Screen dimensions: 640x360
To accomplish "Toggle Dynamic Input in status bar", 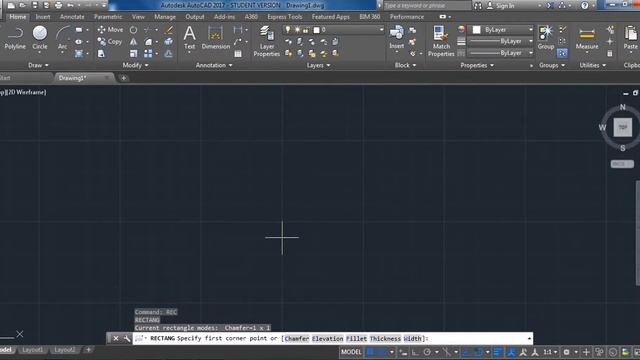I will point(403,352).
